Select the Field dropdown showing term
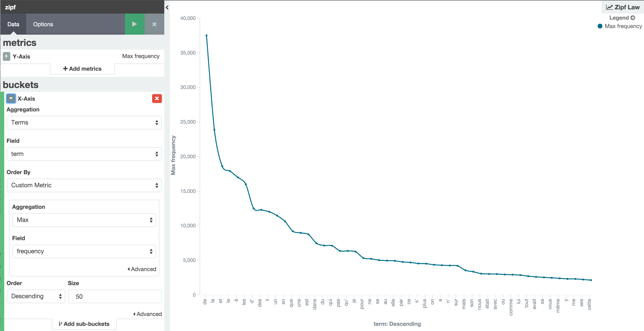 pyautogui.click(x=83, y=154)
